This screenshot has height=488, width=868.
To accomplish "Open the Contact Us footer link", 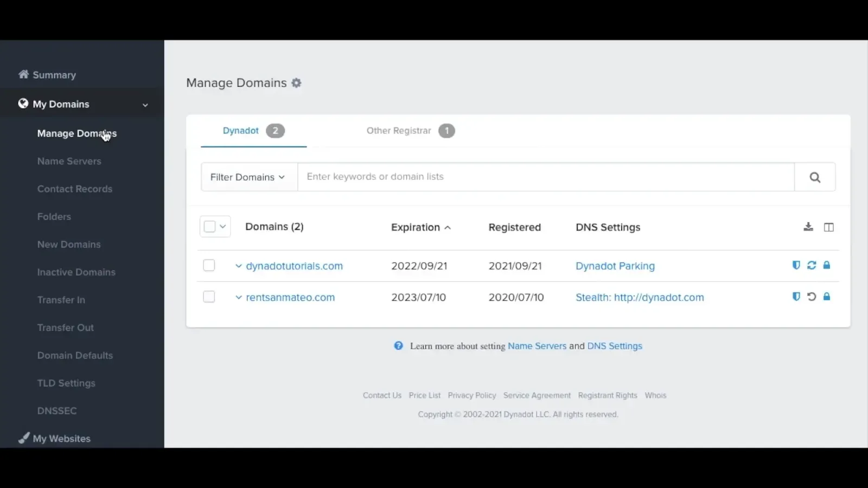I will (382, 395).
